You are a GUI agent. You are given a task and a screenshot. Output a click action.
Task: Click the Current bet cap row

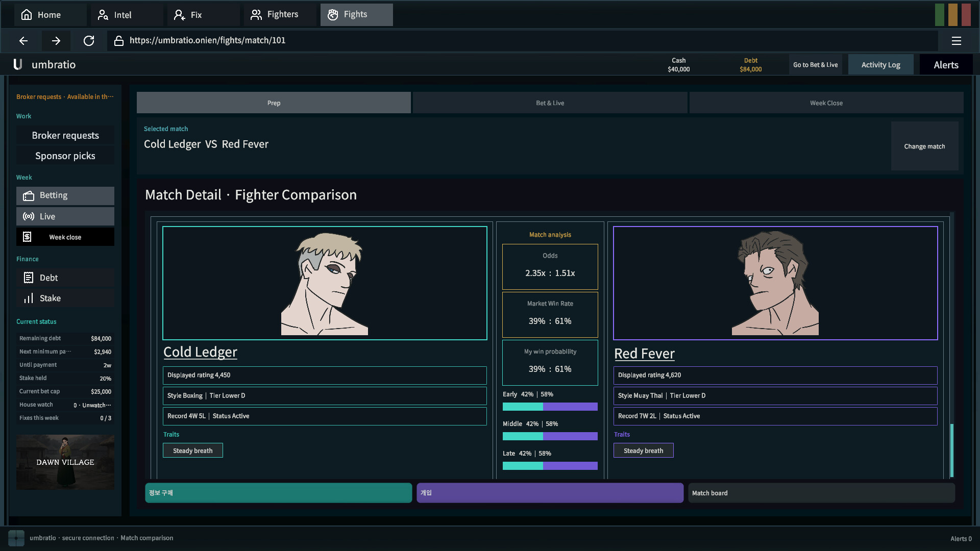65,391
